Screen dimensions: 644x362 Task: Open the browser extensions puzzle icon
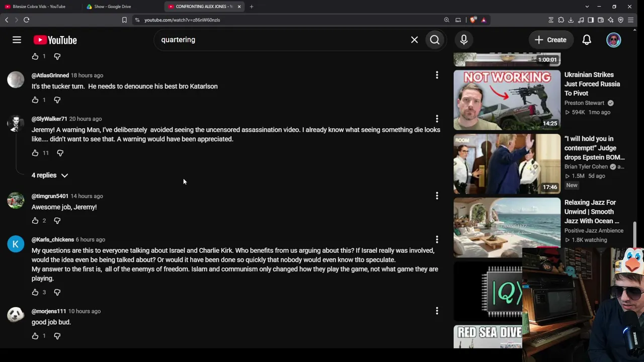pos(561,20)
